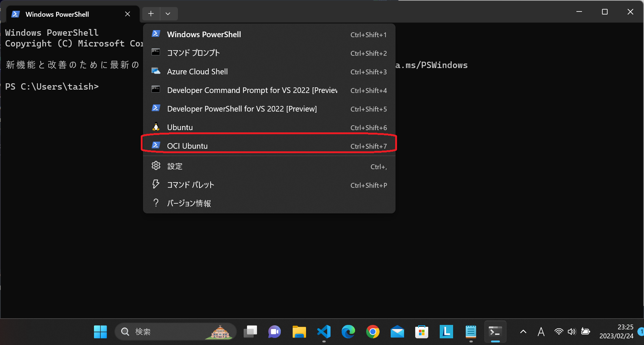Minimize the terminal window

coord(579,12)
